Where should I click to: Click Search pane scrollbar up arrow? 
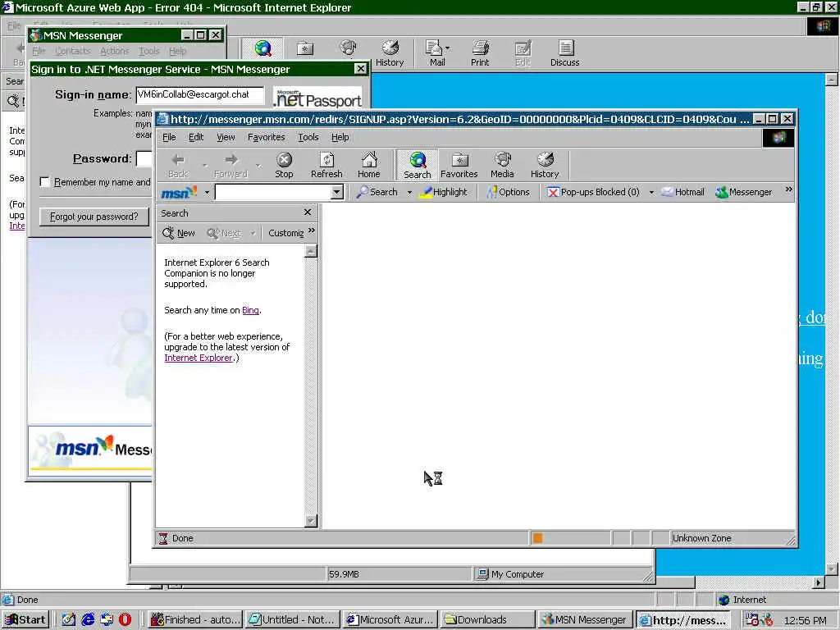311,251
